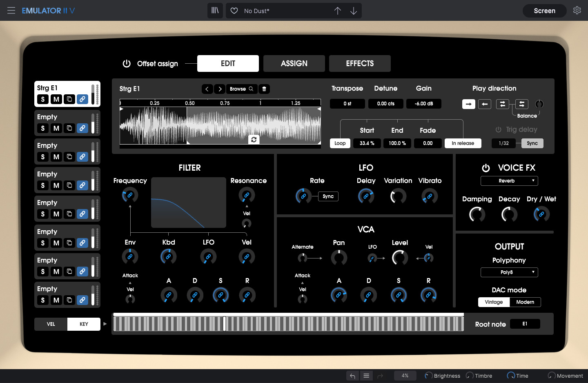Screen dimensions: 588x383
Task: Toggle Voice FX power button
Action: (x=486, y=168)
